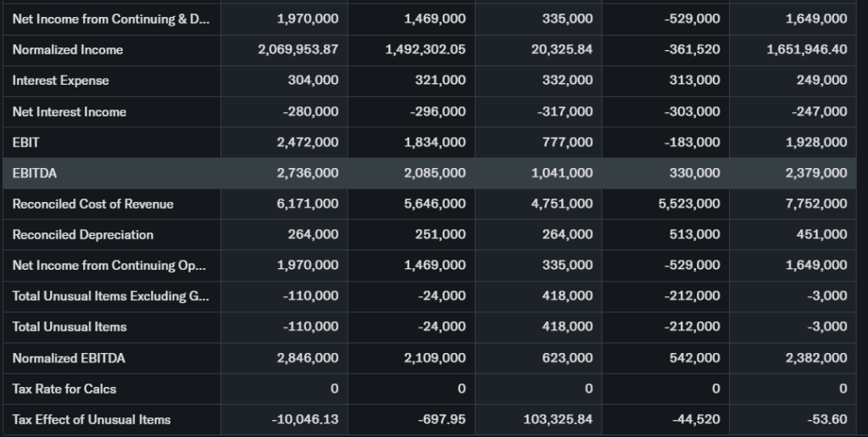
Task: Select the Tax Effect of Unusual Items label
Action: tap(92, 419)
